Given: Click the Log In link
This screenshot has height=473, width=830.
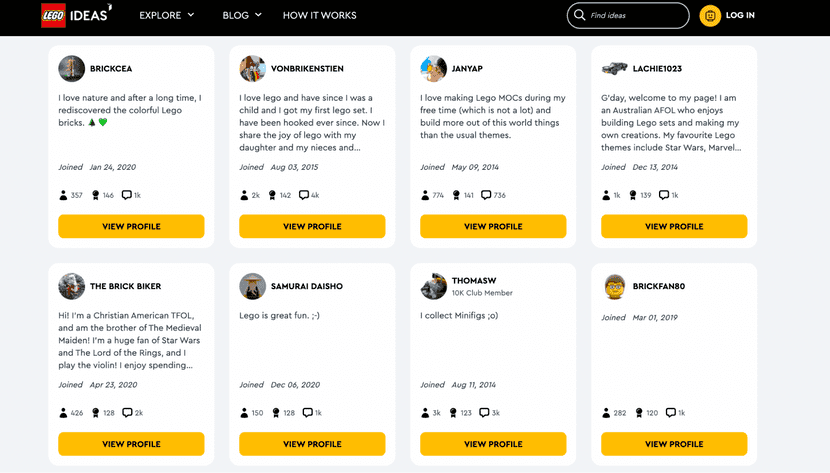Looking at the screenshot, I should [740, 16].
